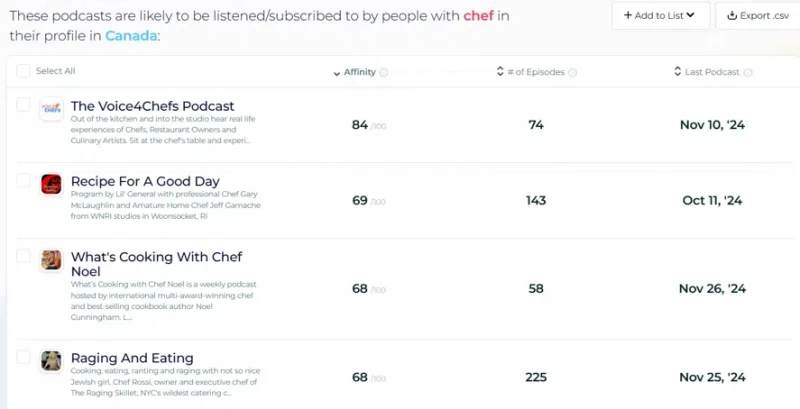Open the What's Cooking With Chef Noel title
This screenshot has width=800, height=409.
pyautogui.click(x=157, y=264)
